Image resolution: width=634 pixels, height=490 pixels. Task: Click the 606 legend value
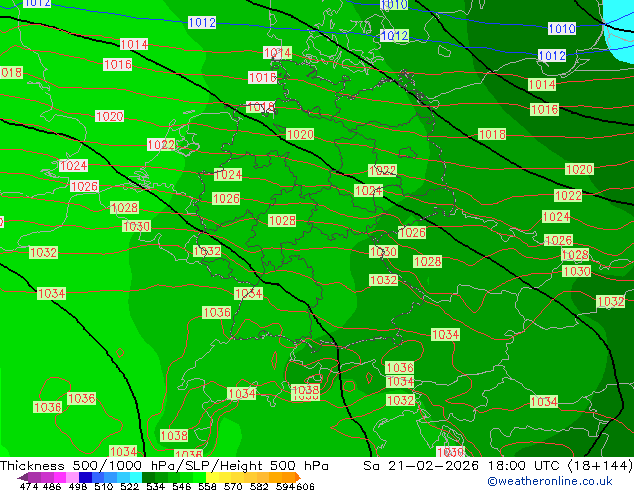click(305, 486)
